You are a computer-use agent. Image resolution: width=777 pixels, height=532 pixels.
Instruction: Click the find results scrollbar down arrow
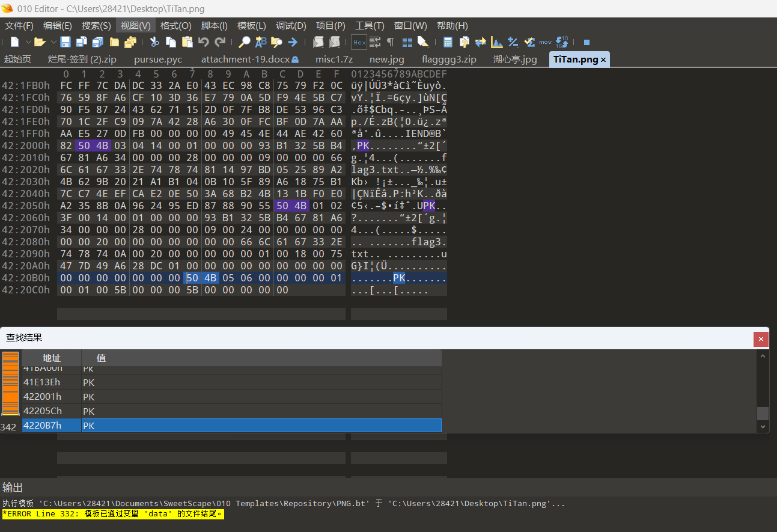tap(763, 427)
